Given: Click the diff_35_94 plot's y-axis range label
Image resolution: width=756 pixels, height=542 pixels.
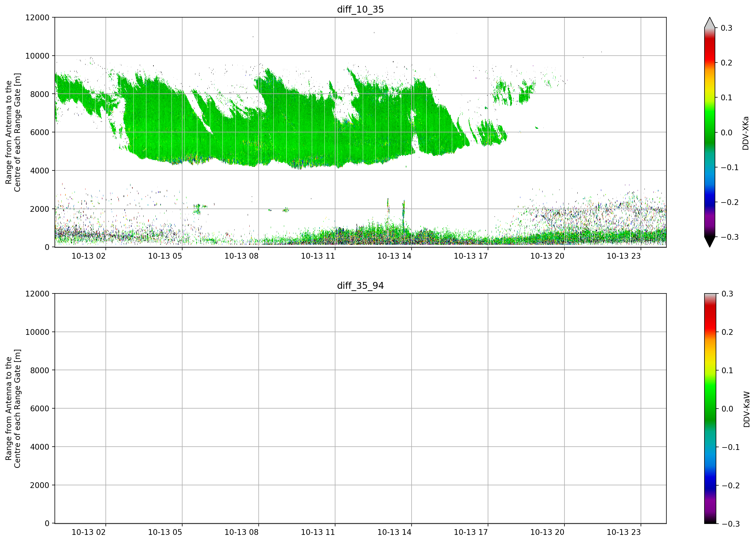Looking at the screenshot, I should tap(13, 409).
